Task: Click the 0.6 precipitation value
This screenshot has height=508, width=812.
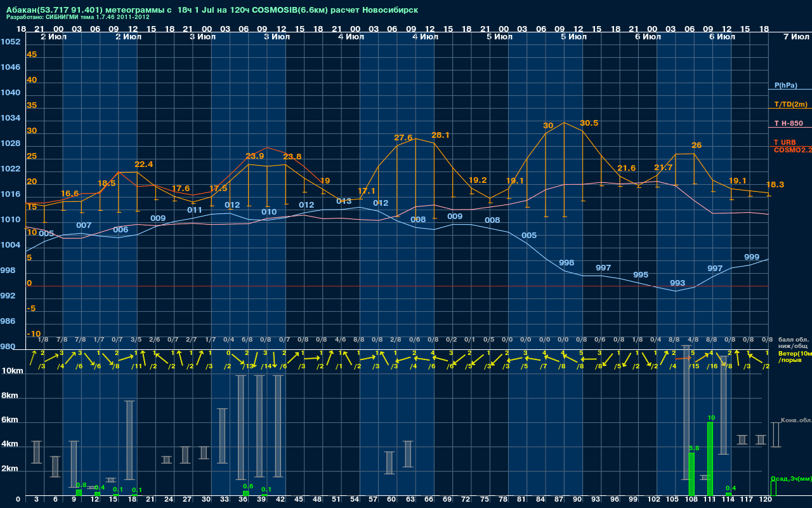Action: pyautogui.click(x=248, y=486)
